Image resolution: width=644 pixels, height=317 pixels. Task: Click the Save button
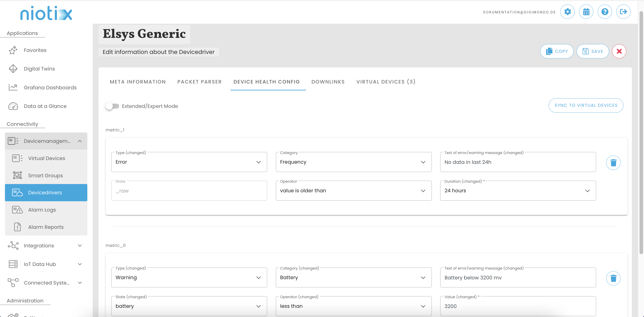pyautogui.click(x=592, y=51)
